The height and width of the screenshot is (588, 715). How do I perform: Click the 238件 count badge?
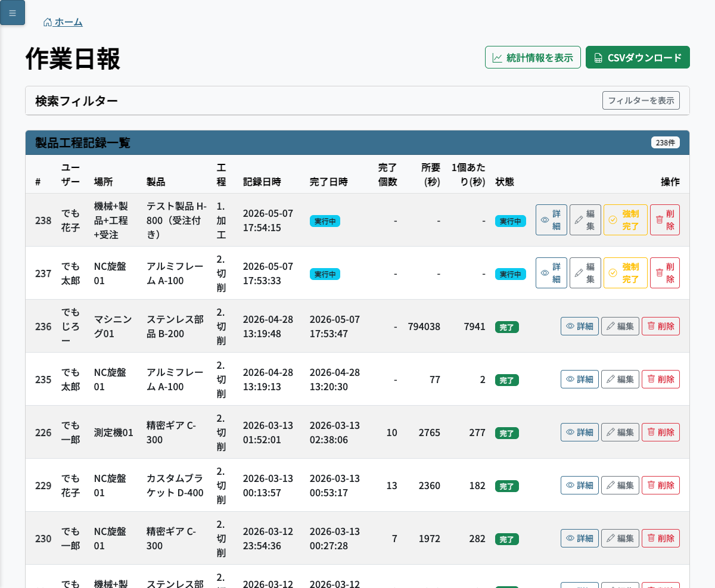666,142
